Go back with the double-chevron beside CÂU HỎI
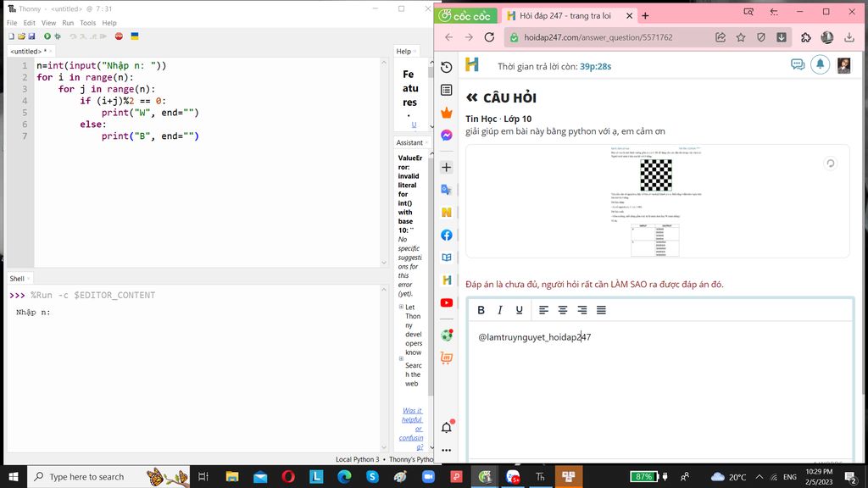The width and height of the screenshot is (868, 488). tap(471, 98)
